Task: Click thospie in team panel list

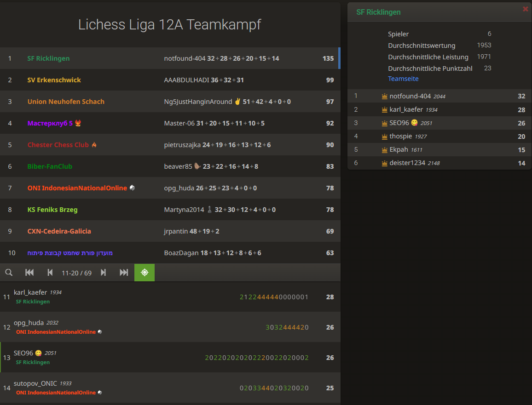Action: tap(400, 136)
